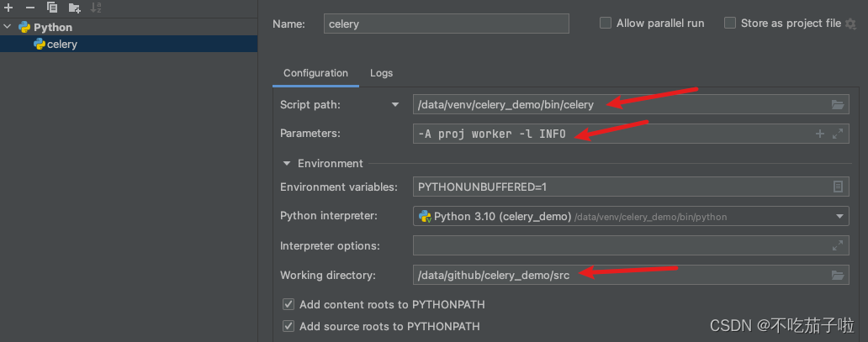Open the Python interpreter dropdown

click(x=839, y=217)
